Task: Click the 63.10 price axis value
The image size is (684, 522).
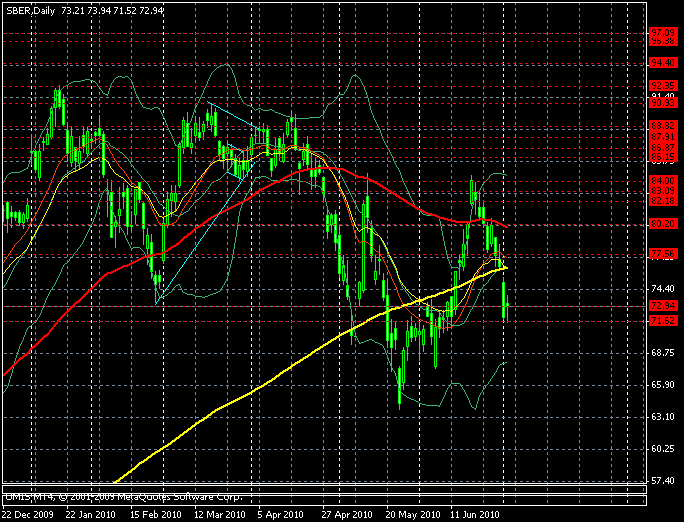Action: (x=663, y=417)
